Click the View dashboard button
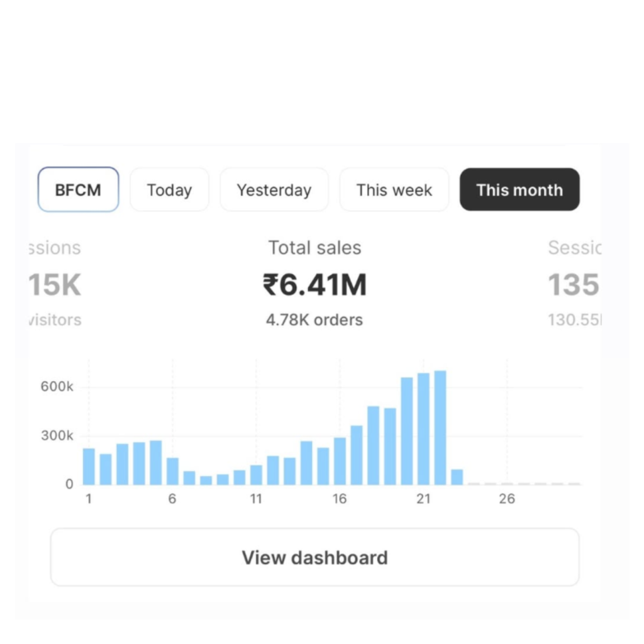Viewport: 644px width, 644px height. tap(314, 557)
